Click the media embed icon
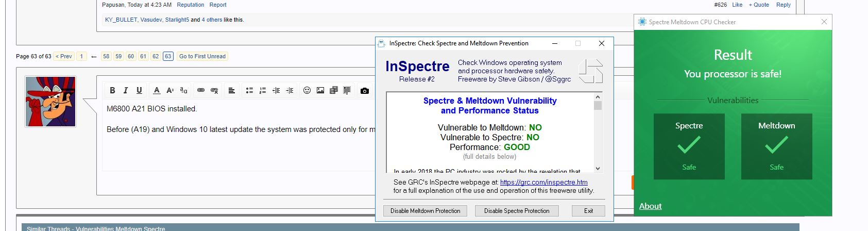 (x=334, y=91)
